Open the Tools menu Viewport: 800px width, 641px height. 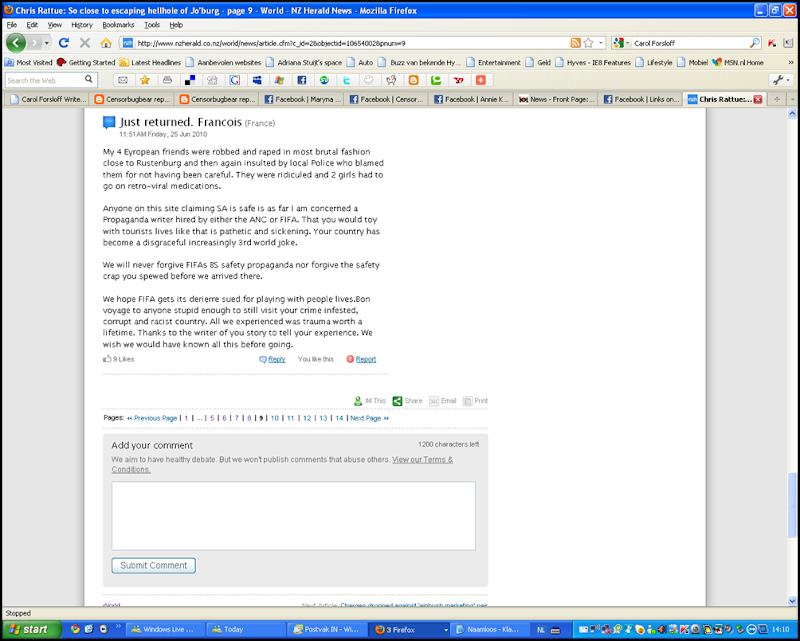pyautogui.click(x=152, y=24)
